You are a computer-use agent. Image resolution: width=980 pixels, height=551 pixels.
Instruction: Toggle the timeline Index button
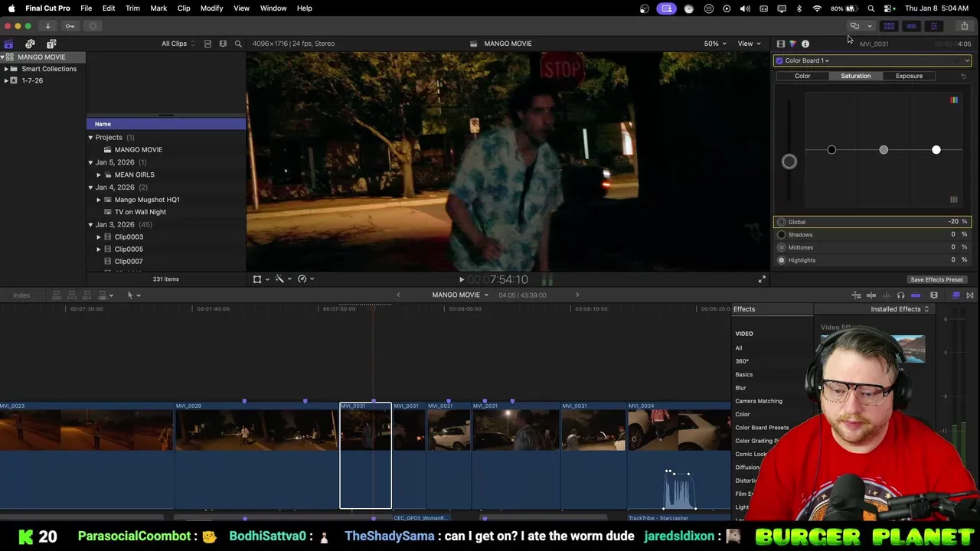click(21, 295)
